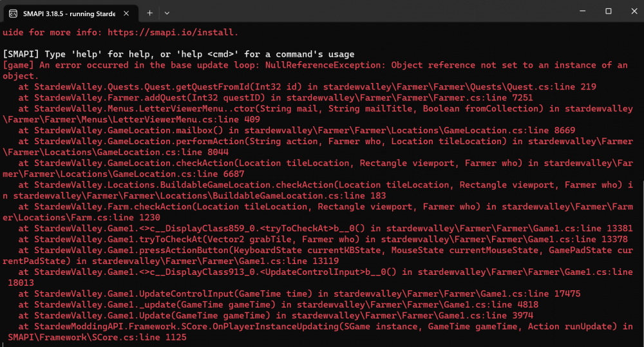Click the thin vertical scrollbar thumb

(x=642, y=263)
